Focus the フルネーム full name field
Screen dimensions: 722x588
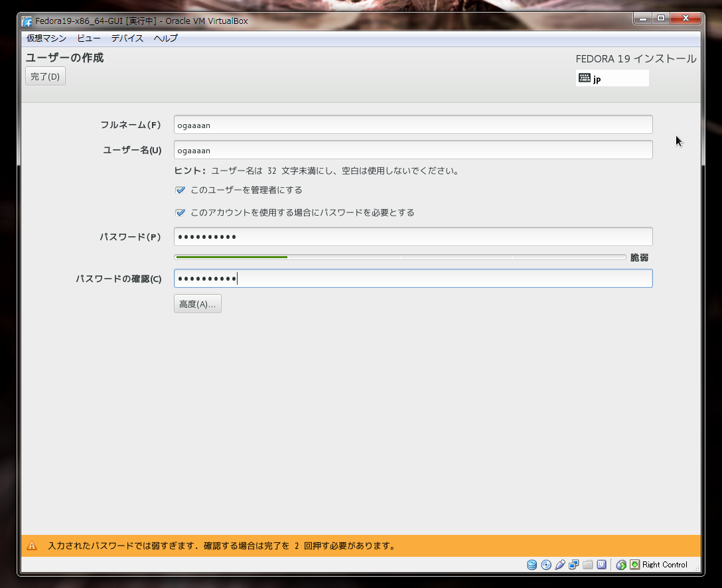[x=413, y=125]
